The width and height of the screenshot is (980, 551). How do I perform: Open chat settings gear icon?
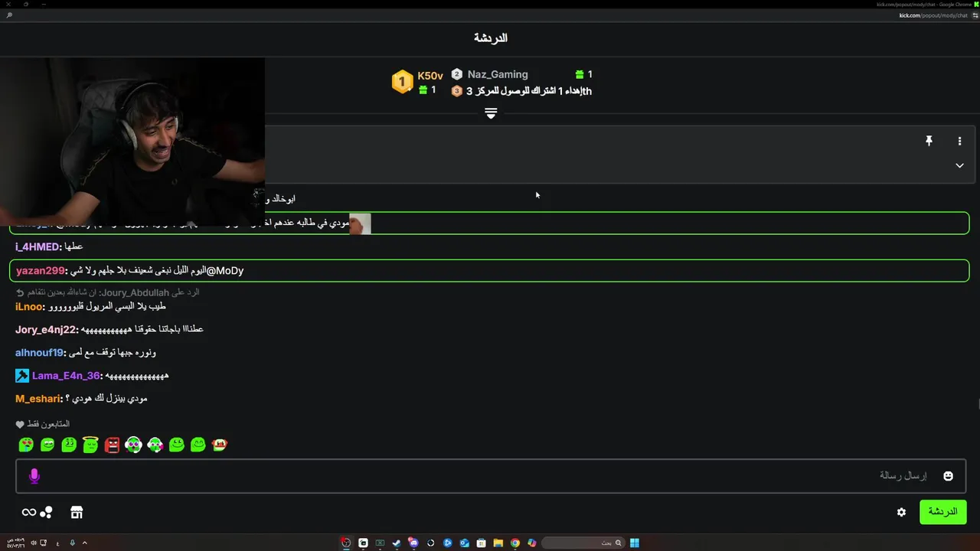[901, 512]
